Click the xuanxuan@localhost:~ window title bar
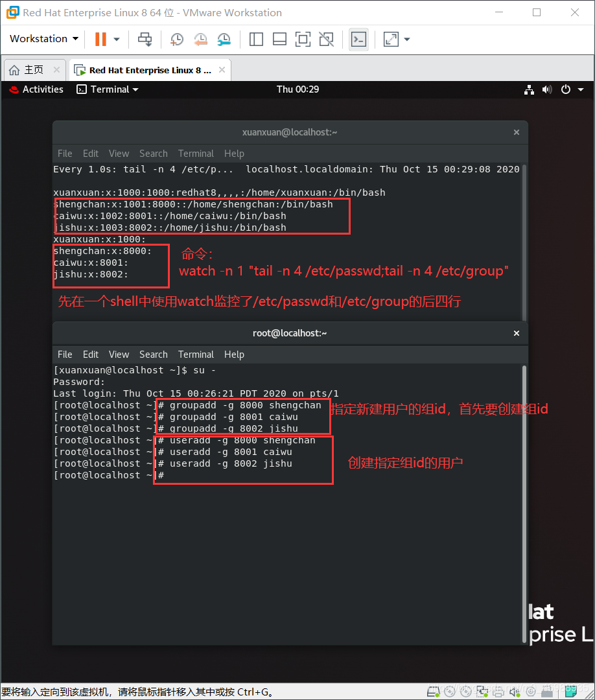 pos(290,132)
